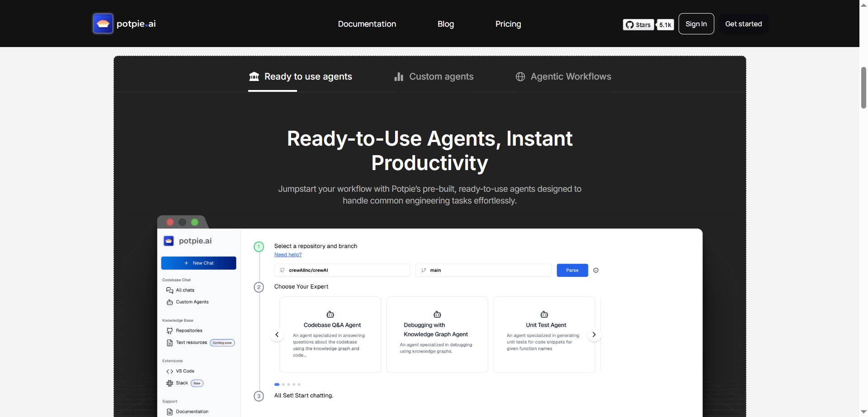868x417 pixels.
Task: Open the Blog nav link
Action: (445, 24)
